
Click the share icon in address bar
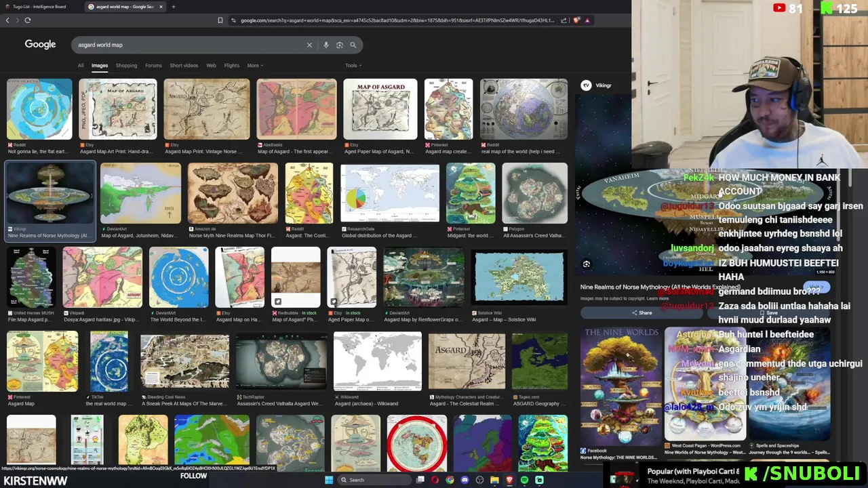tap(564, 20)
